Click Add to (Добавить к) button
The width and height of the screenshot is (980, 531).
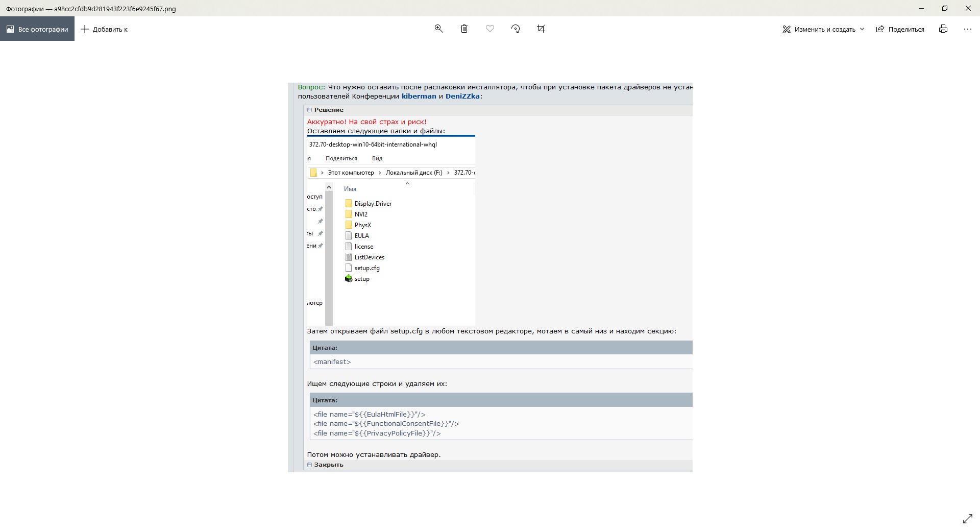pyautogui.click(x=105, y=29)
